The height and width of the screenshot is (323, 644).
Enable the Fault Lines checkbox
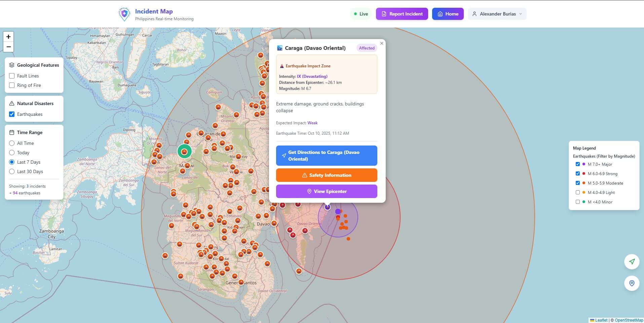pos(12,76)
